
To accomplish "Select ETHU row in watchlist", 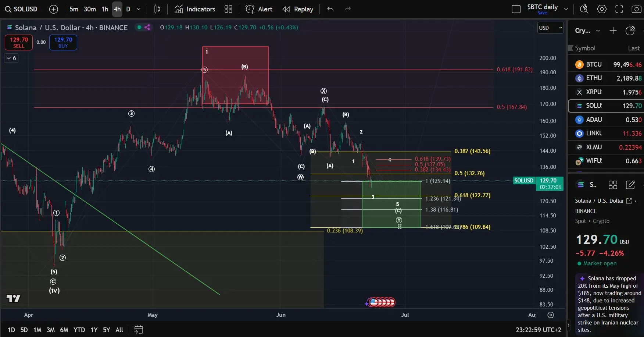I will [x=606, y=78].
